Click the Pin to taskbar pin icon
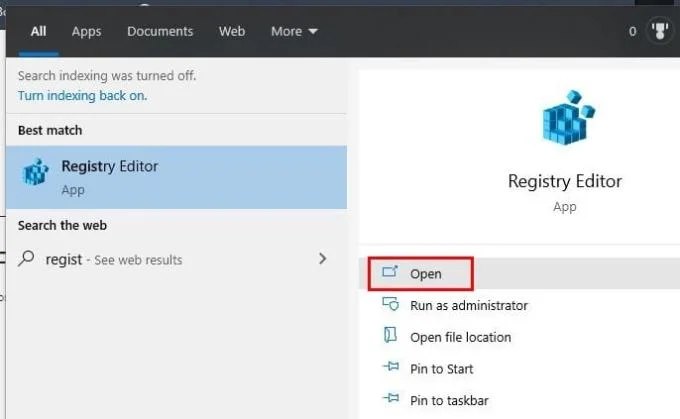 tap(391, 397)
